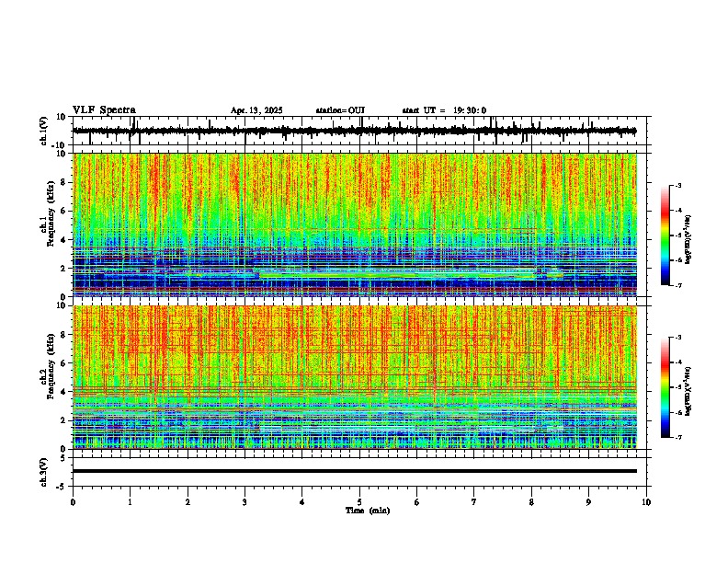Click the "ch.1(V)" axis label

[x=43, y=131]
